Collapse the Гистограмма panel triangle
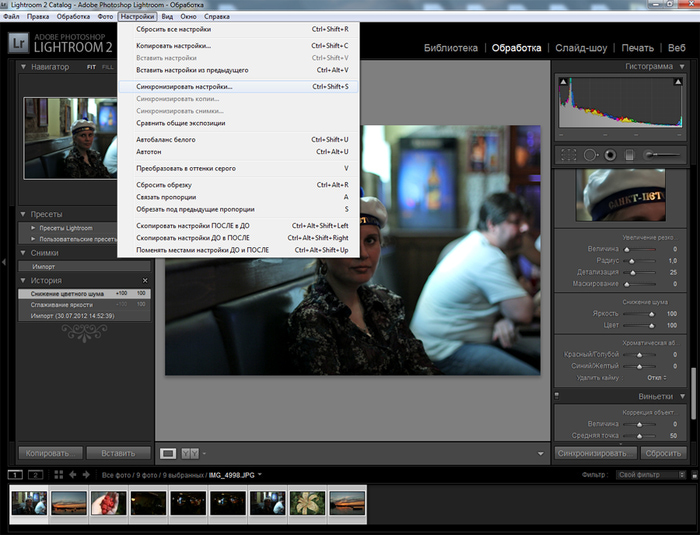The image size is (700, 535). coord(682,66)
